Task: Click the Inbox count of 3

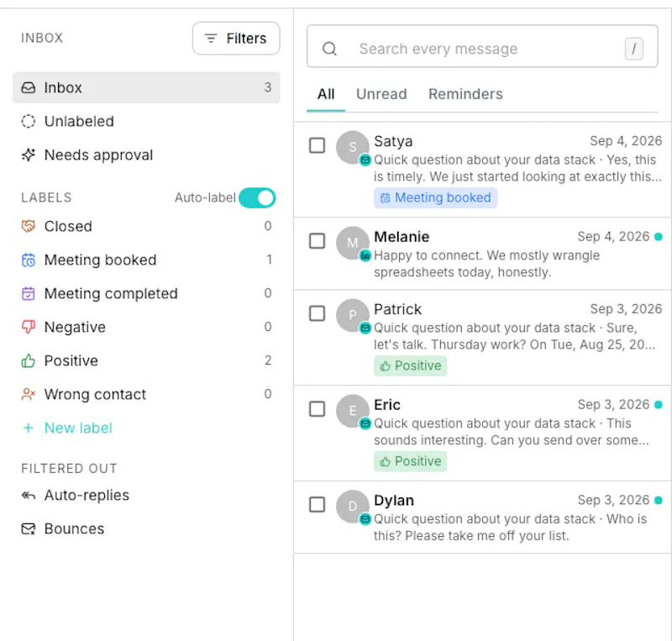Action: point(268,87)
